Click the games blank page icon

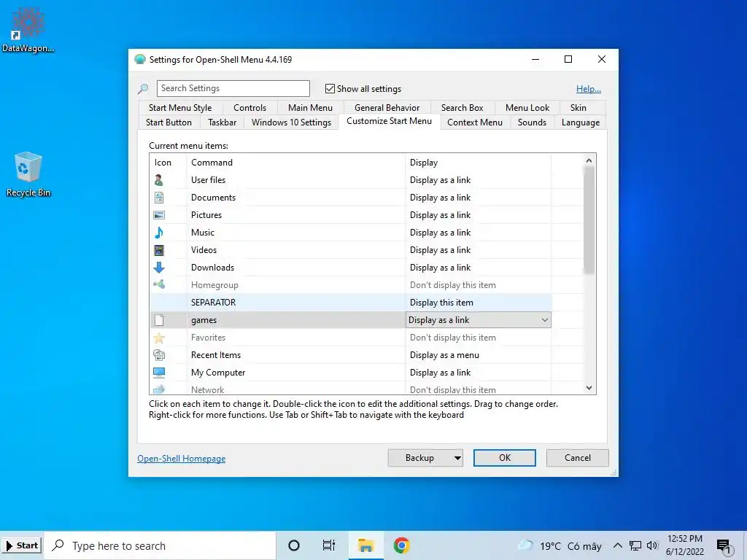(x=158, y=320)
